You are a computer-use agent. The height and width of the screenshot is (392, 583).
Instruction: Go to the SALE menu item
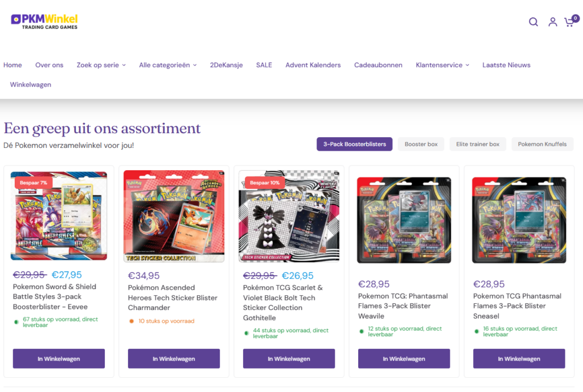(264, 65)
